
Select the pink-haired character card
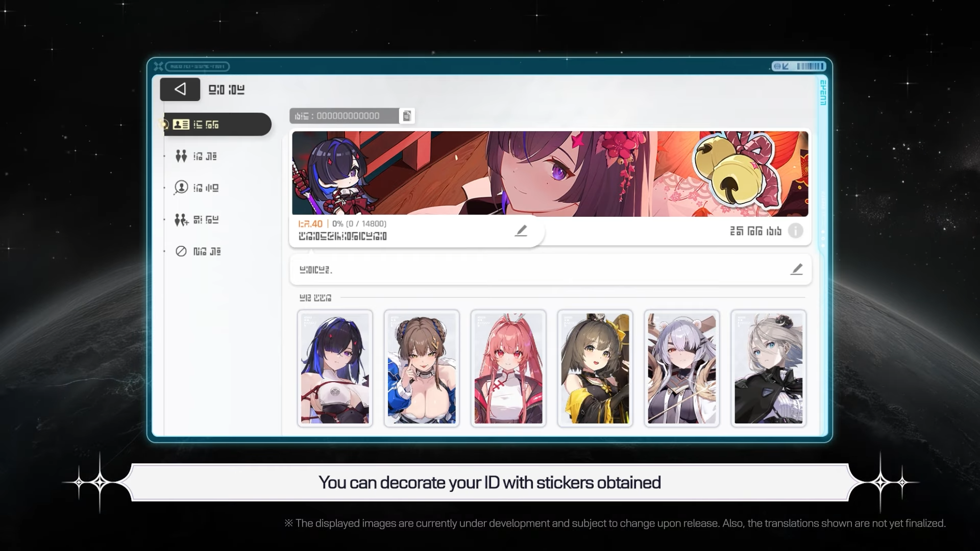tap(508, 368)
